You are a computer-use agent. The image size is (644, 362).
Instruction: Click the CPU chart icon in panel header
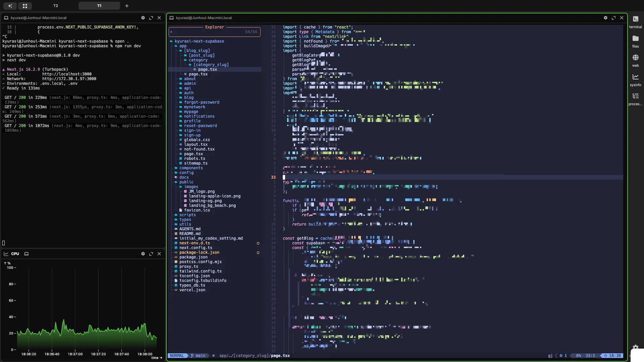6,254
